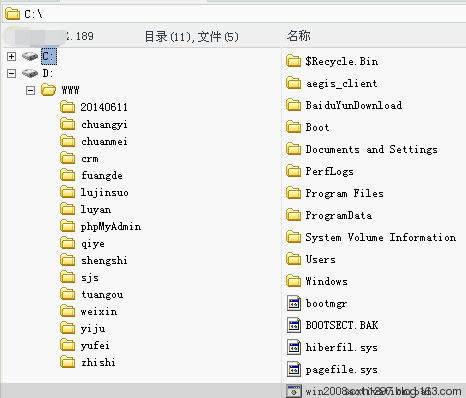Open the chuangyi folder icon
Screen dimensions: 466x398
click(x=68, y=124)
